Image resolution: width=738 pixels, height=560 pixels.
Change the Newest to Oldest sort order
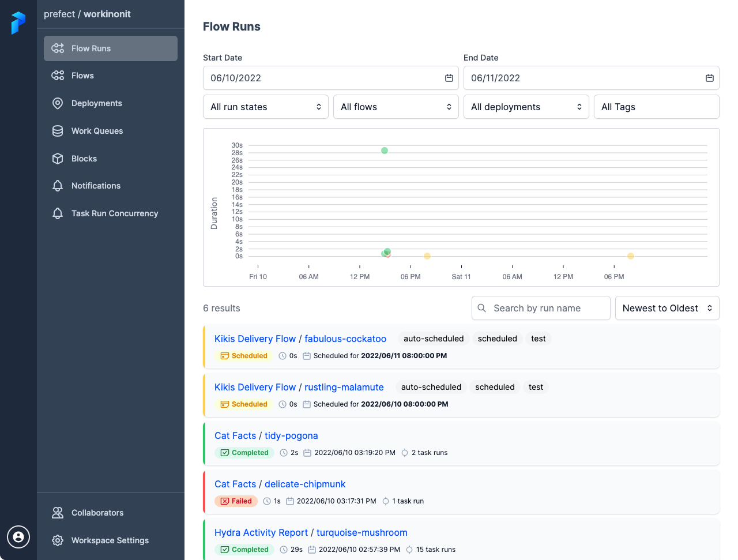667,308
